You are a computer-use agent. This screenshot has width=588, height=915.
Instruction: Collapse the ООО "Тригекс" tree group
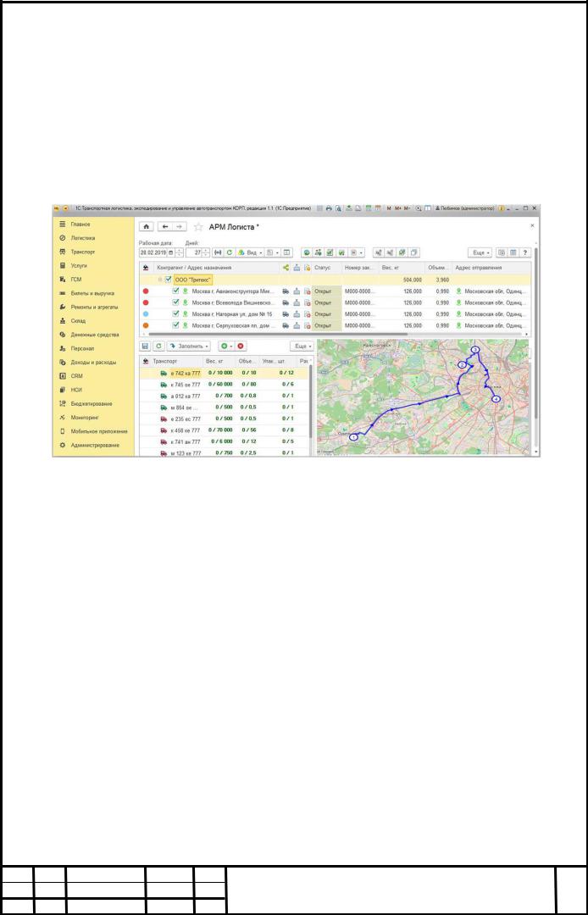(160, 280)
